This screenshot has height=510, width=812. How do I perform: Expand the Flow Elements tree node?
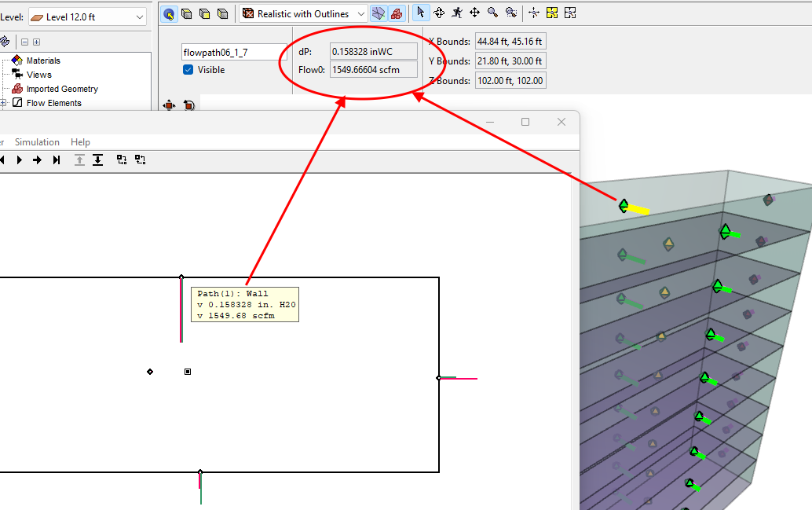click(3, 102)
